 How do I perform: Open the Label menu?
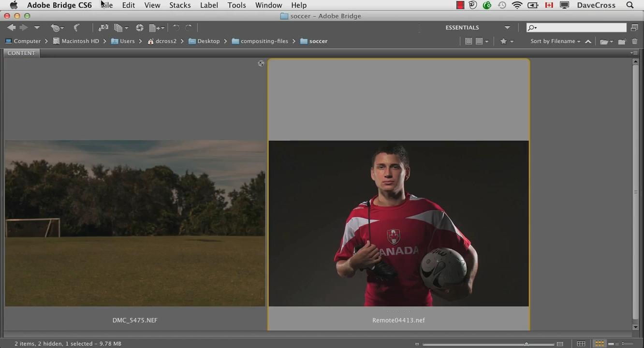click(209, 5)
